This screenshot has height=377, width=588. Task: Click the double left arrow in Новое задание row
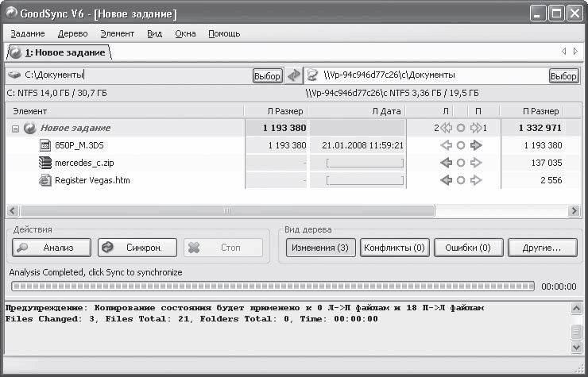point(446,128)
